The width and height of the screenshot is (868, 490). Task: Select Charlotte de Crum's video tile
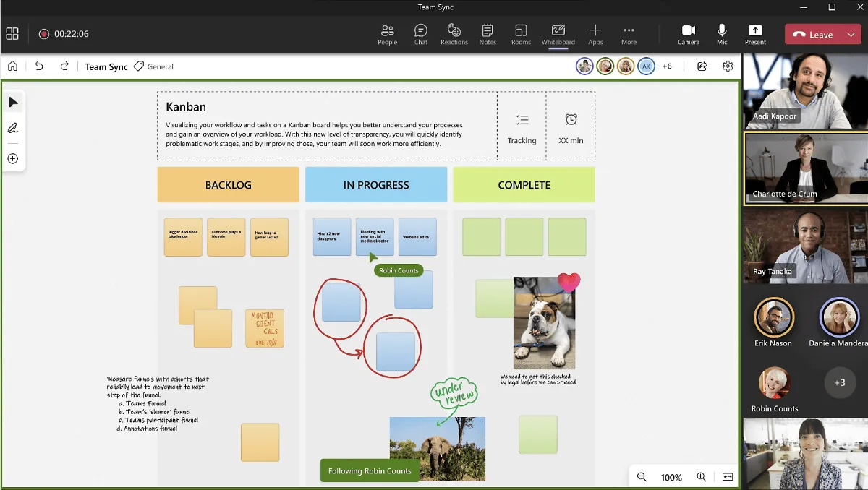(x=806, y=169)
